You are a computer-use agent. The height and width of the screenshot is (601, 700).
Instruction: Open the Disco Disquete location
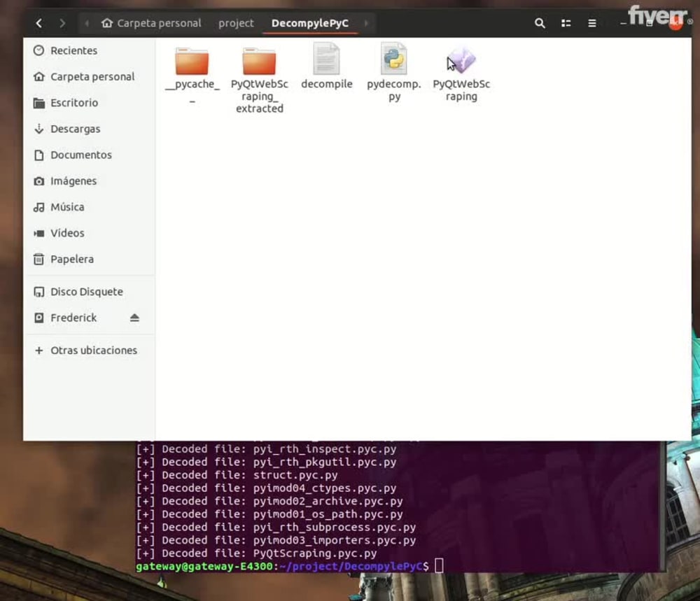pos(86,291)
